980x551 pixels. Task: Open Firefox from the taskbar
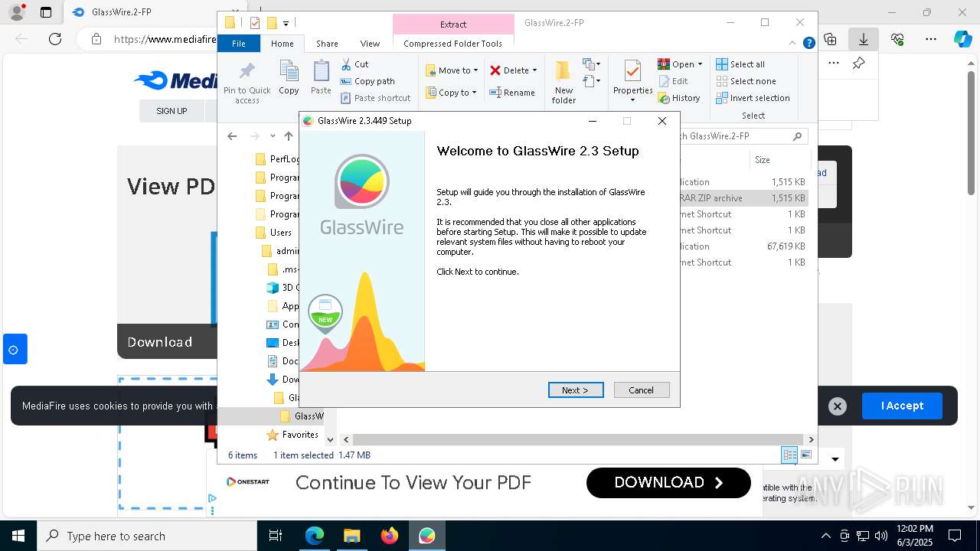(x=390, y=536)
